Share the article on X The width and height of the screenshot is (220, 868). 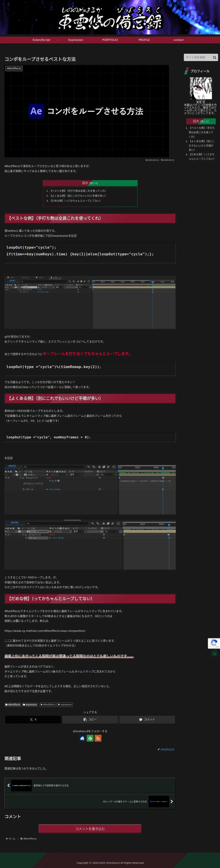pos(33,719)
